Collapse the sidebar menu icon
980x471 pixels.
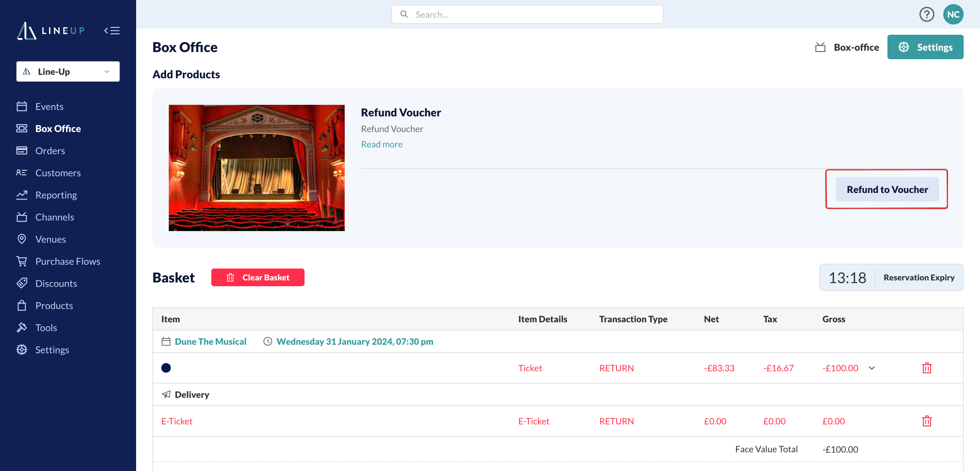(x=112, y=30)
